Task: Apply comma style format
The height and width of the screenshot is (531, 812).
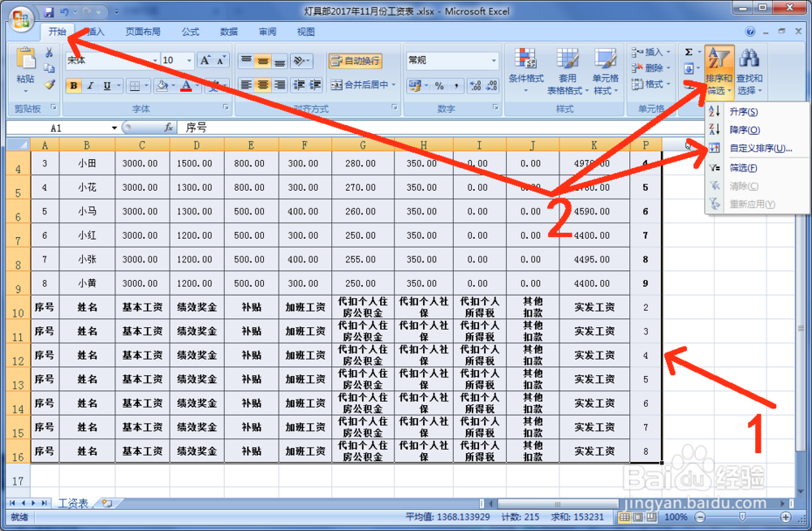Action: pos(456,85)
